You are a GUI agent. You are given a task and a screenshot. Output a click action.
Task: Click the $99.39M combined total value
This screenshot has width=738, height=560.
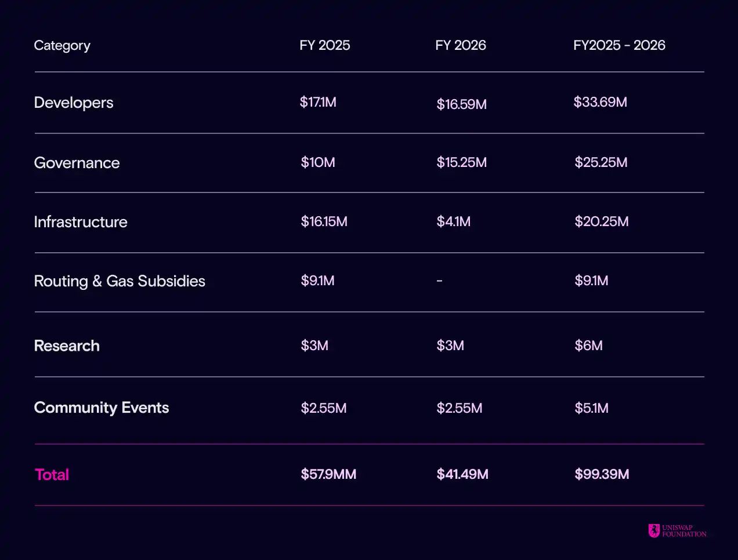(x=602, y=474)
